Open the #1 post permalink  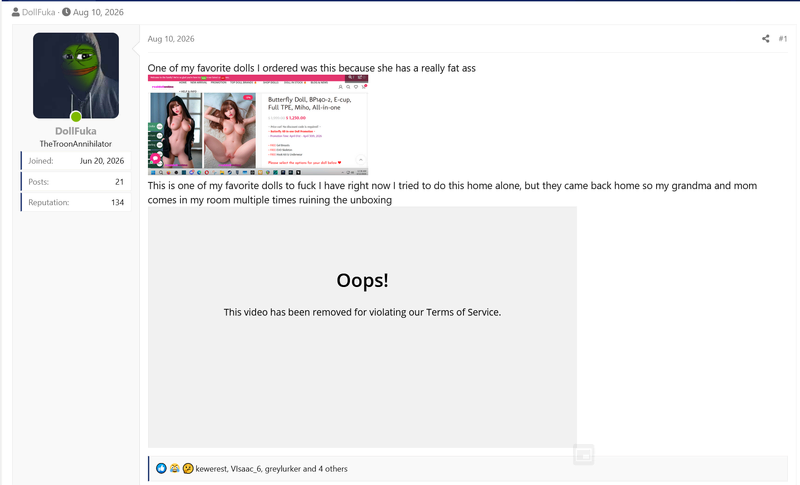[783, 39]
